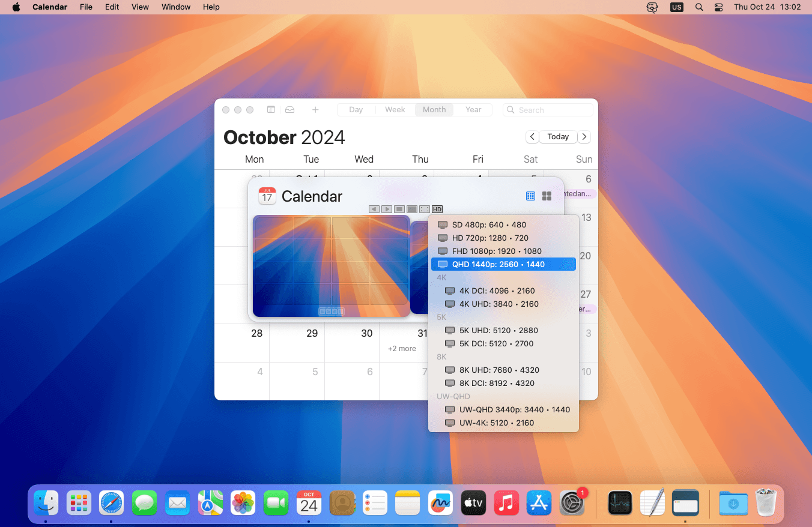The width and height of the screenshot is (812, 527).
Task: Open the HD resolution presets button
Action: pos(437,209)
